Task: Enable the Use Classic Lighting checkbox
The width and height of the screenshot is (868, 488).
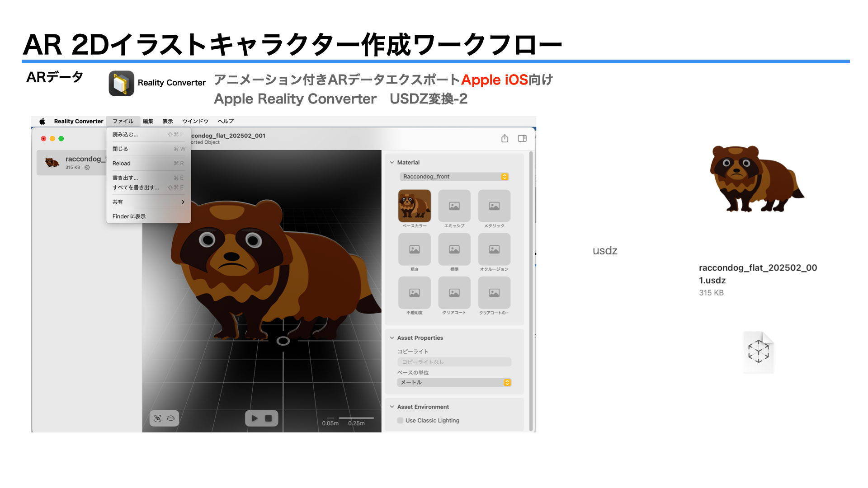Action: tap(400, 420)
